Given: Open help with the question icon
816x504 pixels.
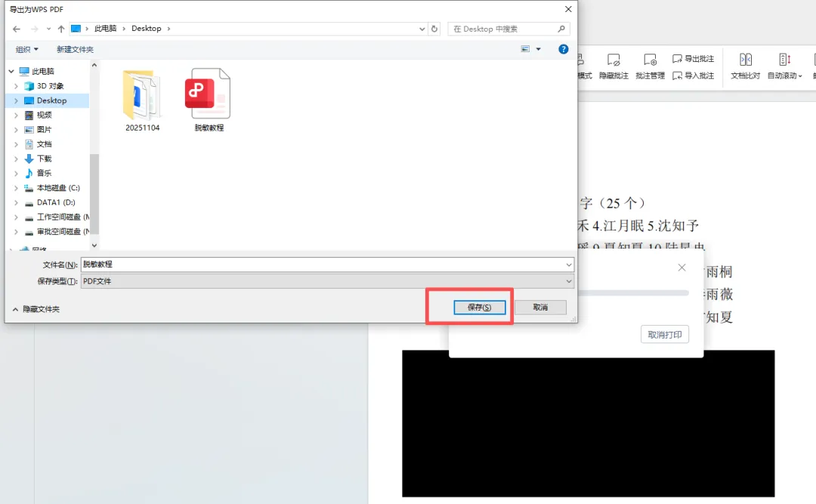Looking at the screenshot, I should (x=563, y=49).
